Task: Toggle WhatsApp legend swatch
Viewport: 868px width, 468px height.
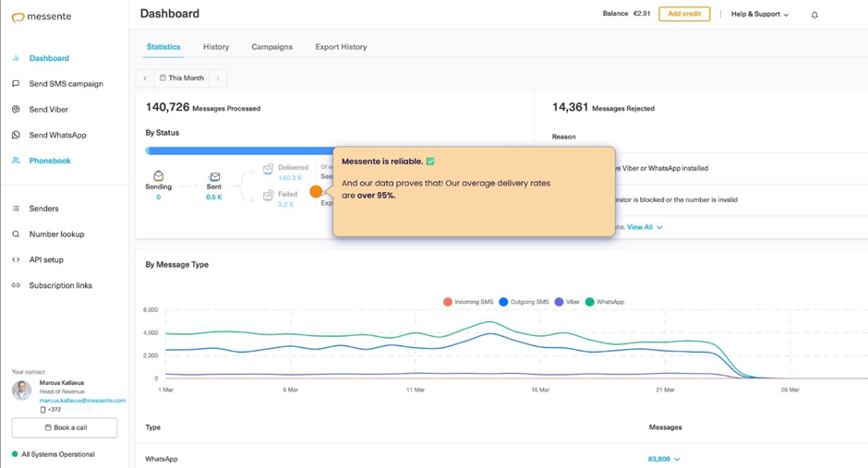Action: [589, 302]
